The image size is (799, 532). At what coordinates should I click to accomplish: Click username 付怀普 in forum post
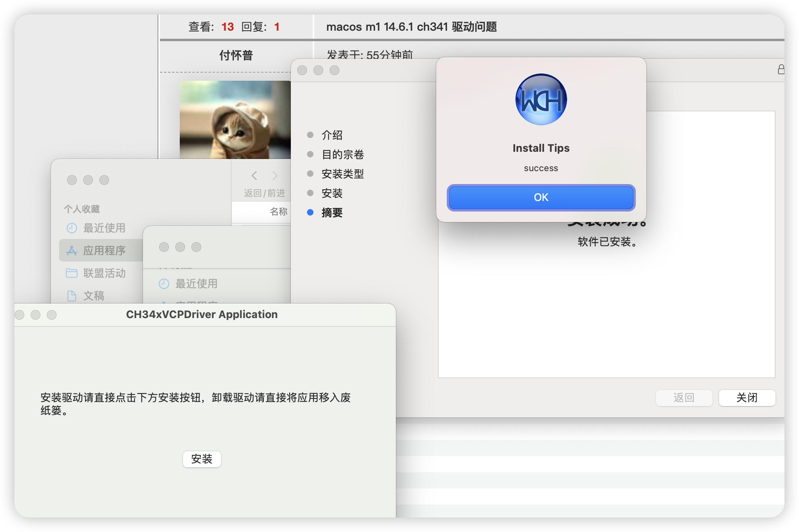236,55
